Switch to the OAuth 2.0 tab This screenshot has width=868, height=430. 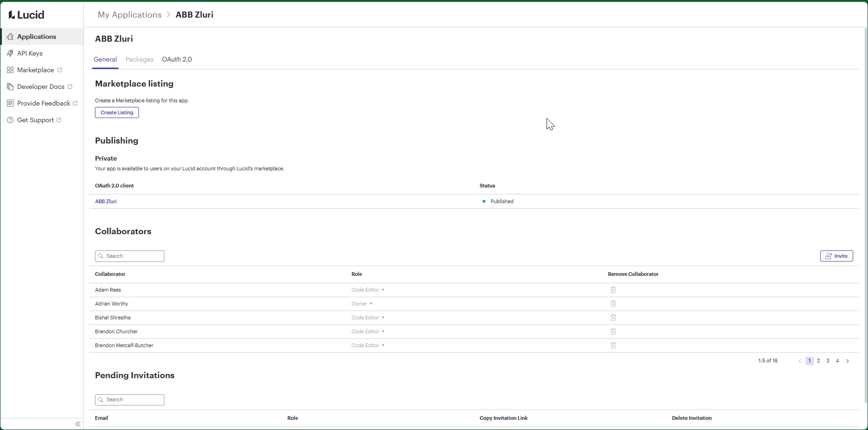[177, 59]
